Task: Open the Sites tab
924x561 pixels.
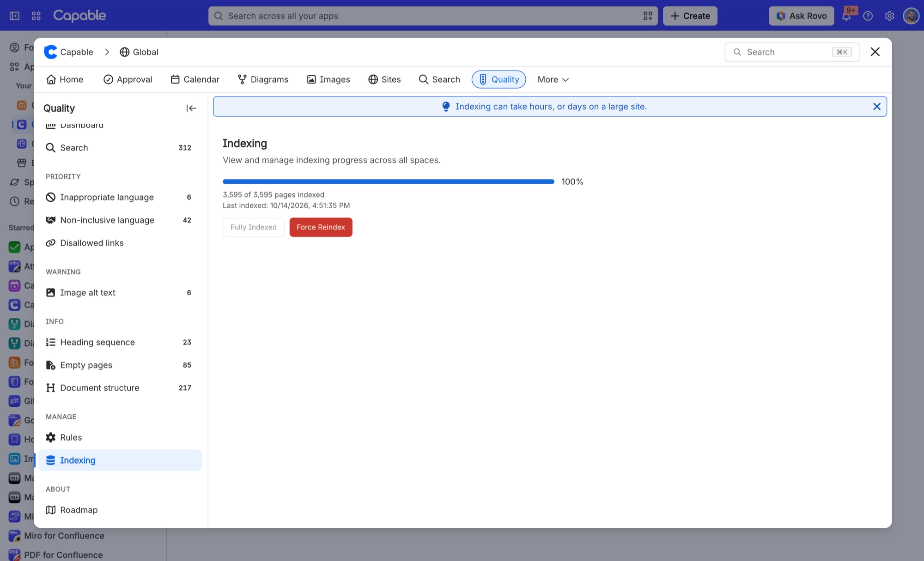Action: tap(384, 79)
